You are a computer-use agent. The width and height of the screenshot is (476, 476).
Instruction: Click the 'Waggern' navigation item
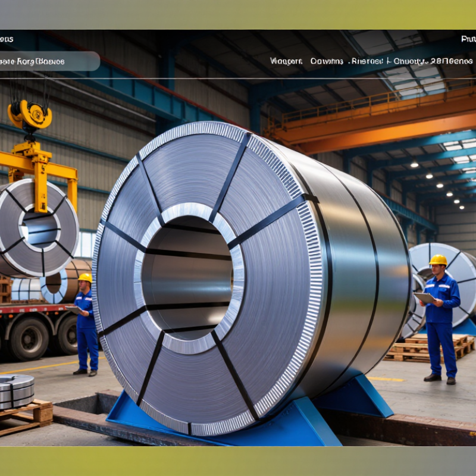[x=286, y=61]
